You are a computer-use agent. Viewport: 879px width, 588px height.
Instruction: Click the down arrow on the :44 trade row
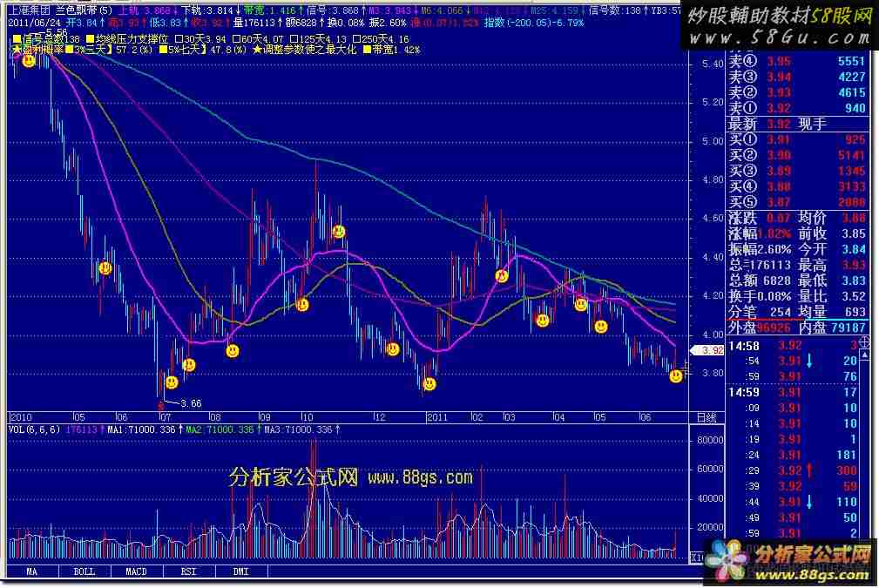pyautogui.click(x=809, y=502)
